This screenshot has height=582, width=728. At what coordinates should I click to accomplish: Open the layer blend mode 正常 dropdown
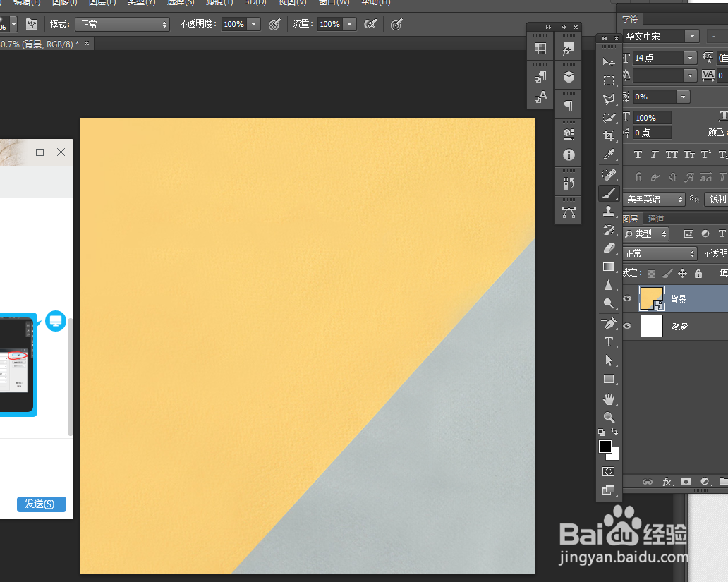point(660,253)
